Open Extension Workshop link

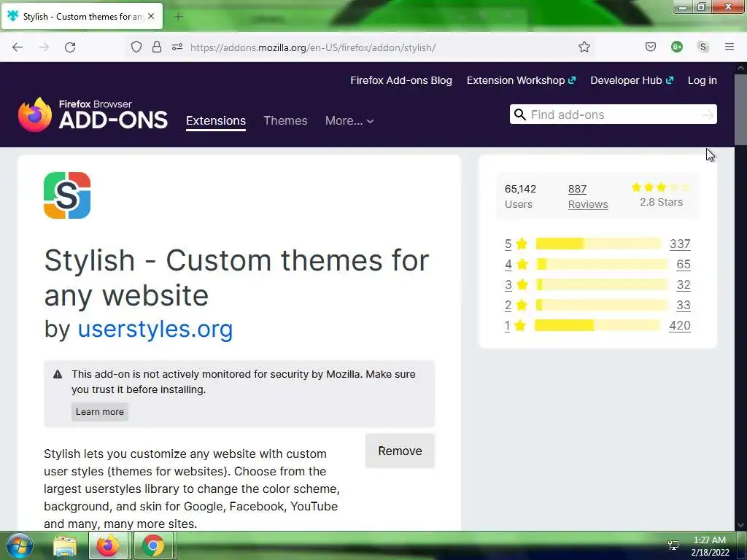pyautogui.click(x=521, y=80)
